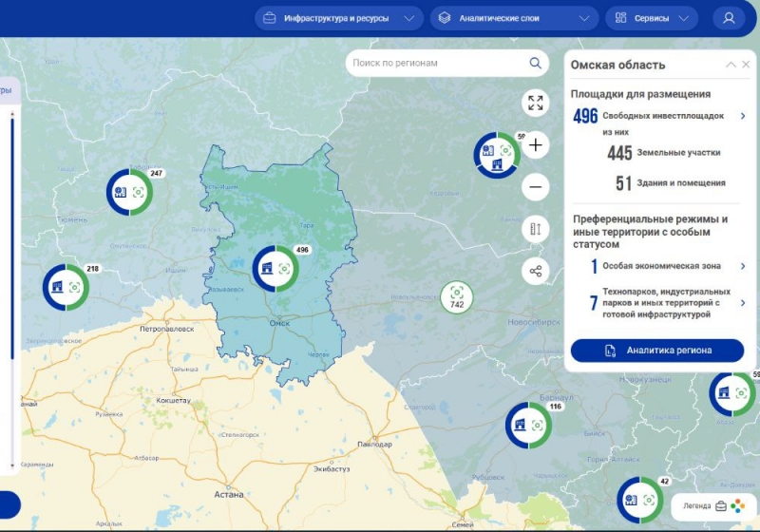Open the Сервисы dropdown menu
Viewport: 760px width, 532px height.
tap(652, 18)
